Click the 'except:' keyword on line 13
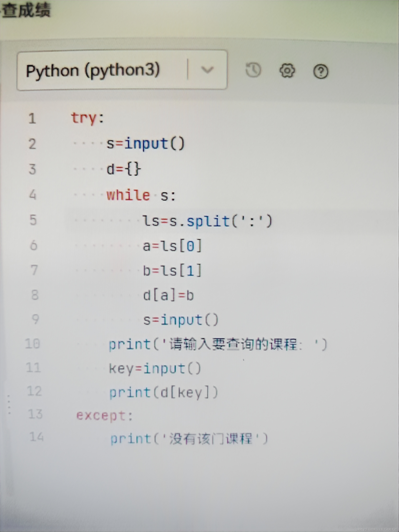The height and width of the screenshot is (532, 399). 104,416
